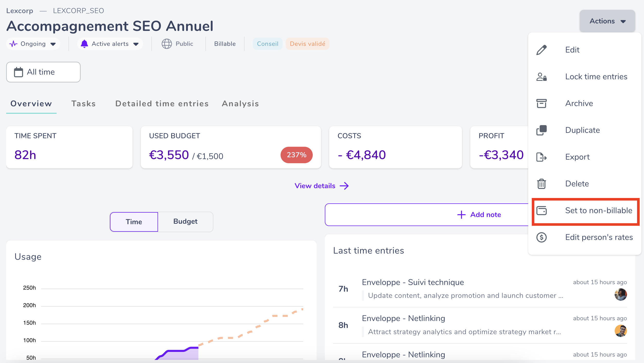Open the Tasks tab

coord(84,104)
